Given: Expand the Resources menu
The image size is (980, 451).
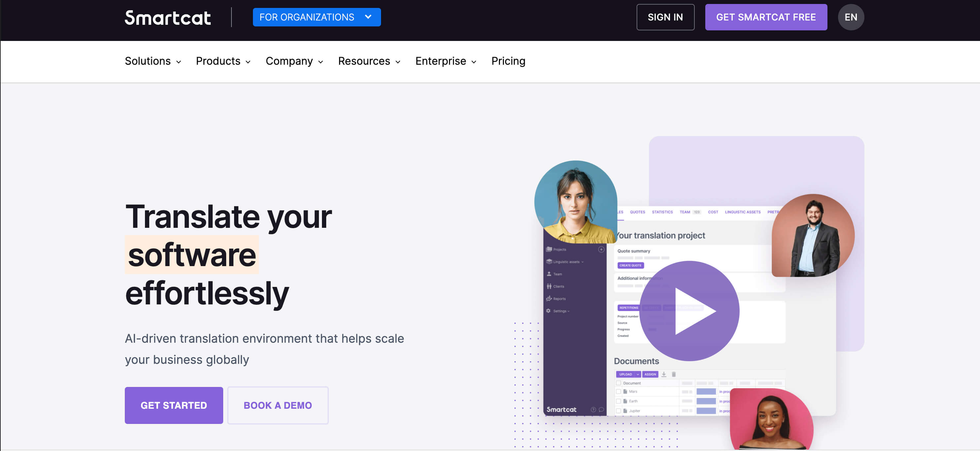Looking at the screenshot, I should point(369,61).
